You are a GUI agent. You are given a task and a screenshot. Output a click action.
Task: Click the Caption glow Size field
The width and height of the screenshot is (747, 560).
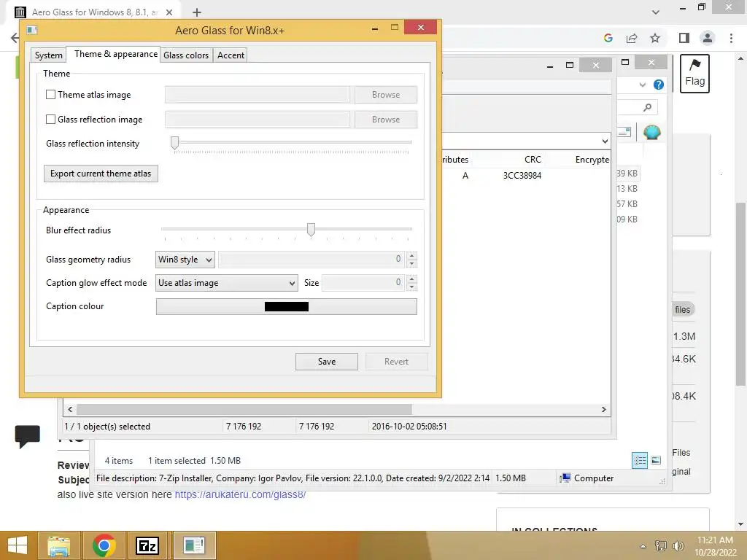tap(363, 283)
